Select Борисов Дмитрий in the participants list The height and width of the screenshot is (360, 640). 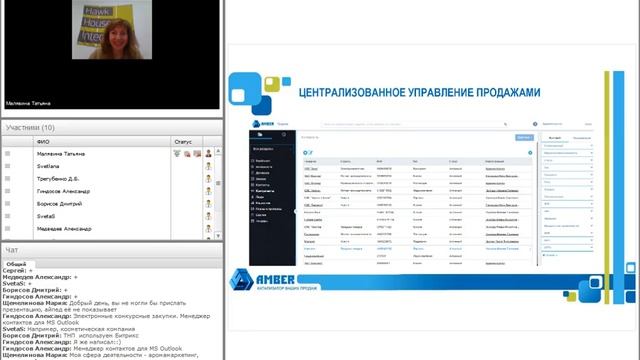click(60, 204)
